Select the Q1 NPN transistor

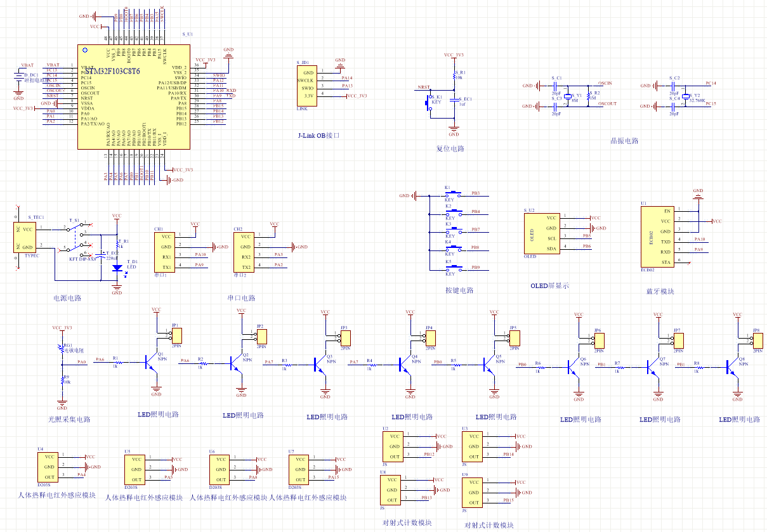coord(151,362)
